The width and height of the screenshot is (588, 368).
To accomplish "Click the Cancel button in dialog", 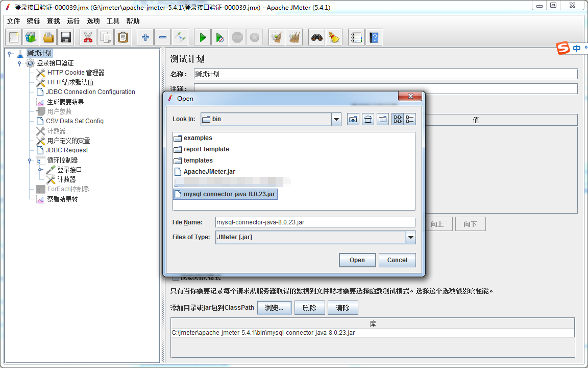I will [x=397, y=260].
